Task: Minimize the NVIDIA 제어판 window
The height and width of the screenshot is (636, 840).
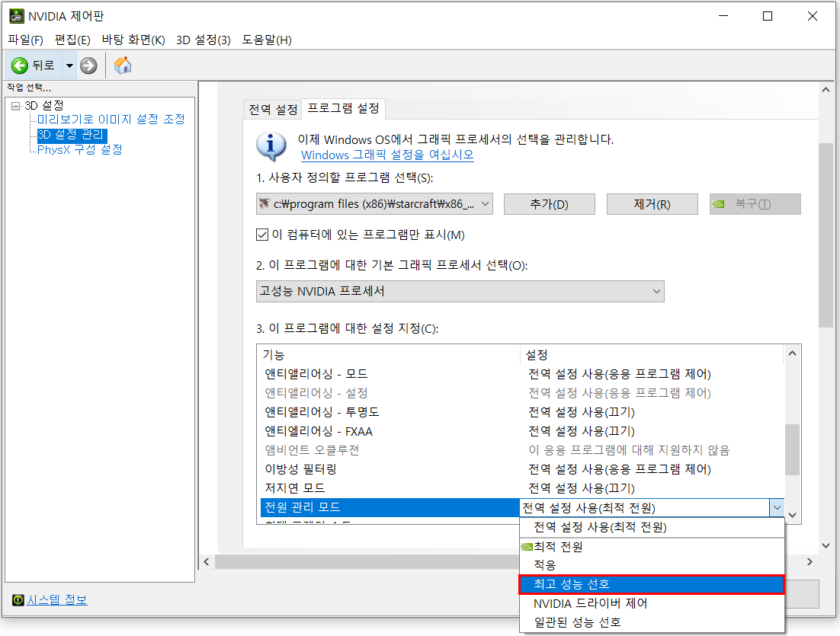Action: [x=723, y=16]
